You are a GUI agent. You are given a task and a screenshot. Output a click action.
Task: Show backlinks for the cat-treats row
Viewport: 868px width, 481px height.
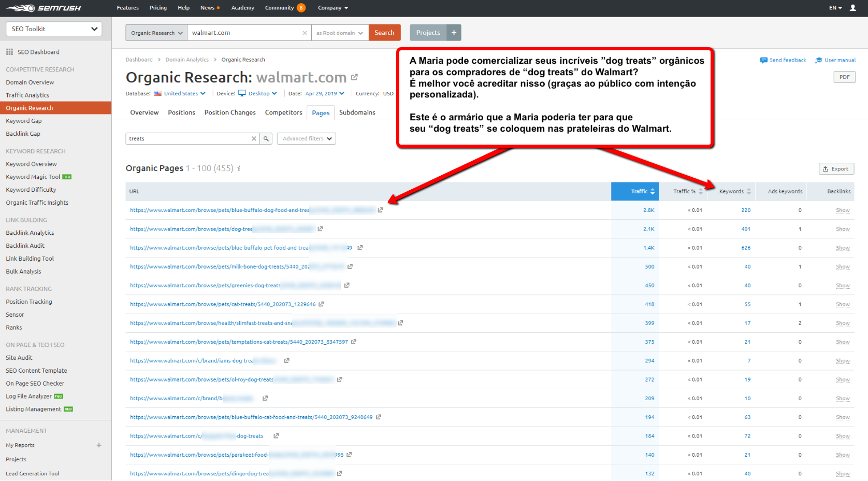tap(843, 304)
